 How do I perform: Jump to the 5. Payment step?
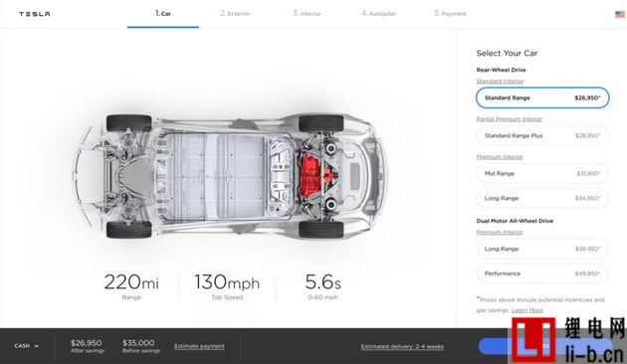coord(450,14)
